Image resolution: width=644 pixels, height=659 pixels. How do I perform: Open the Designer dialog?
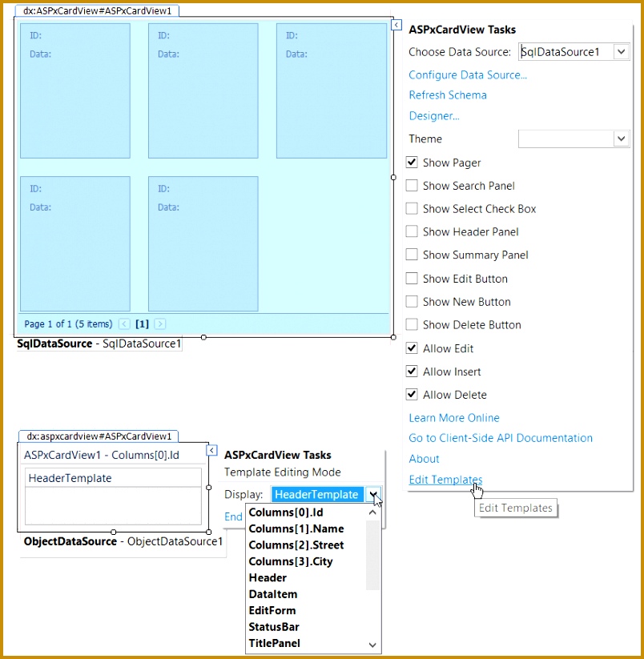pyautogui.click(x=433, y=115)
